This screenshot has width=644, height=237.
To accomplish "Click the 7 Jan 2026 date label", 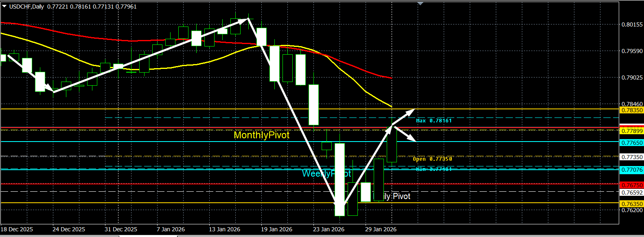I will point(171,229).
